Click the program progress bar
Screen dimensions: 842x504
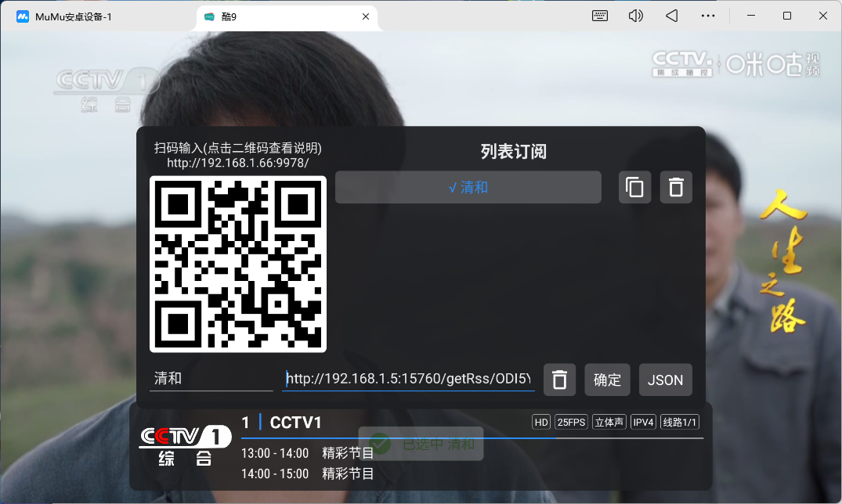472,438
